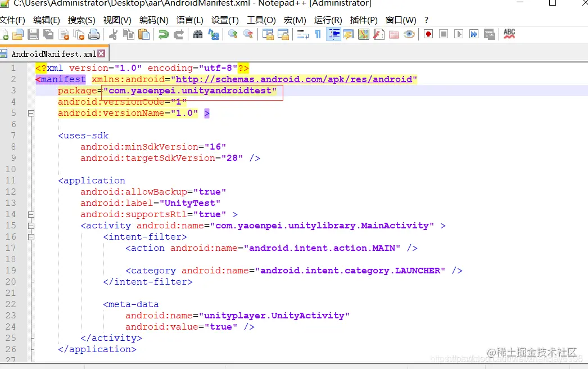Toggle file monitoring eye icon
The image size is (588, 369).
[409, 34]
